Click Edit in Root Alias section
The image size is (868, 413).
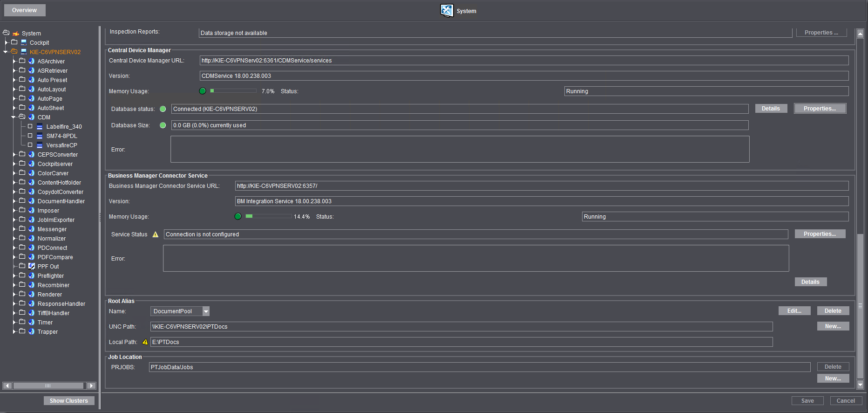pos(794,311)
